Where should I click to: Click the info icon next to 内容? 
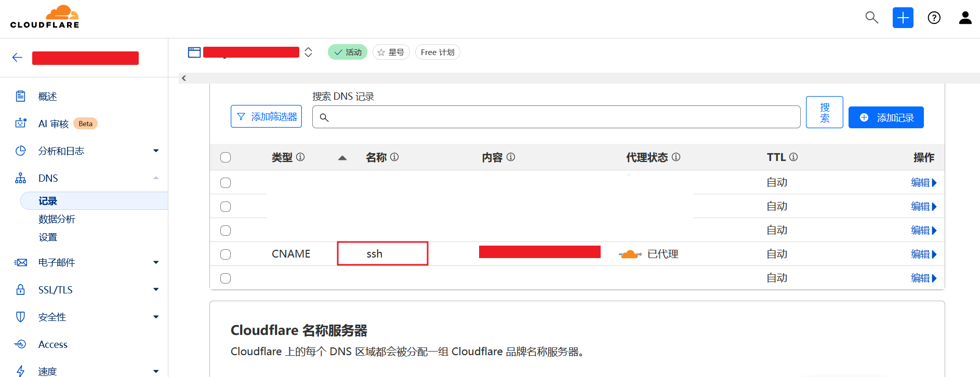(x=511, y=157)
